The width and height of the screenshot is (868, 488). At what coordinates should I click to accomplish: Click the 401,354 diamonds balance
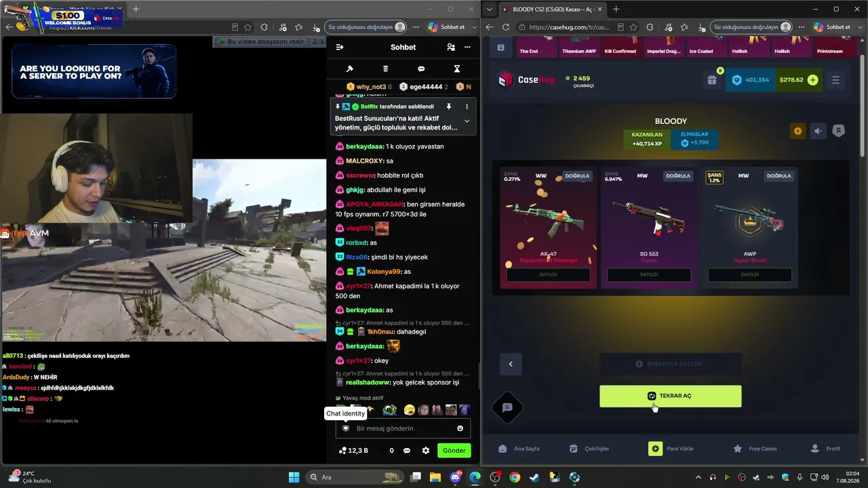(x=750, y=80)
